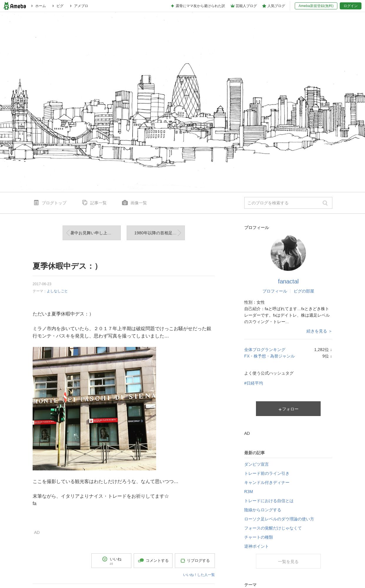The width and height of the screenshot is (365, 588).
Task: Open recent article キャンドル付きディナー
Action: pos(267,482)
